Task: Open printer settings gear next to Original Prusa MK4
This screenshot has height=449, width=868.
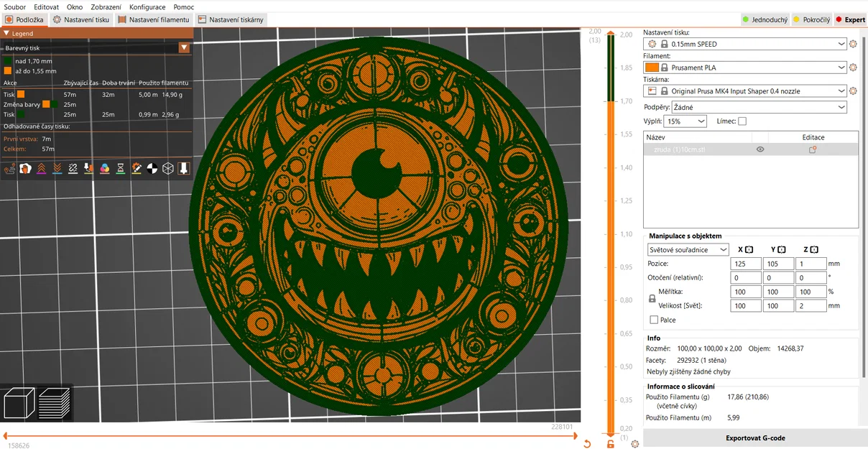Action: coord(854,91)
